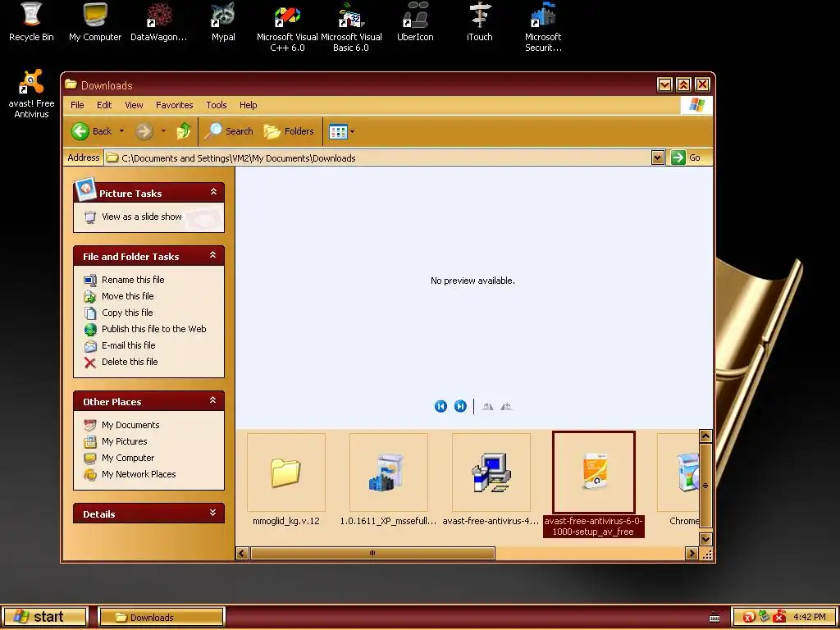Click the system tray clock
This screenshot has width=840, height=630.
click(x=810, y=617)
